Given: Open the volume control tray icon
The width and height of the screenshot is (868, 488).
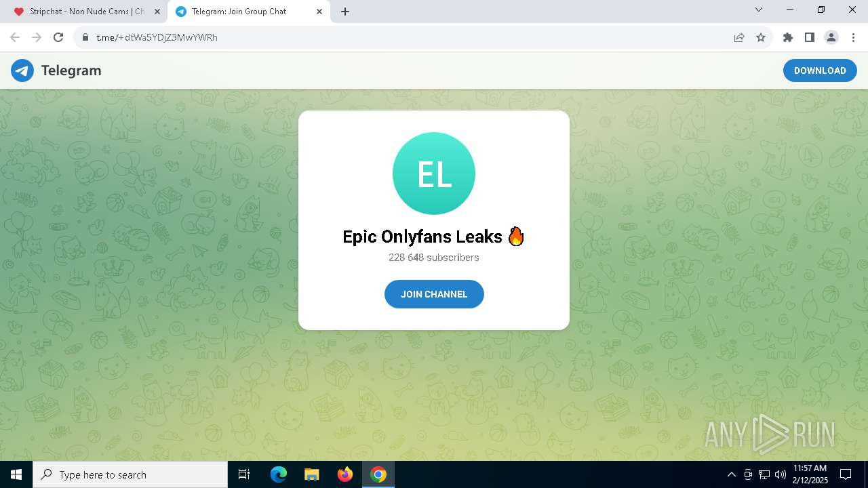Looking at the screenshot, I should point(781,474).
